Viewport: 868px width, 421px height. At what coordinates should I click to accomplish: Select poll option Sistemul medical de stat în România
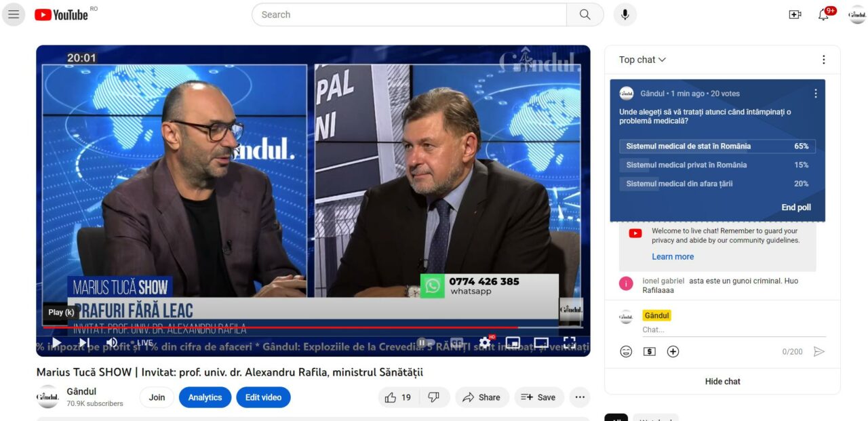pyautogui.click(x=717, y=146)
